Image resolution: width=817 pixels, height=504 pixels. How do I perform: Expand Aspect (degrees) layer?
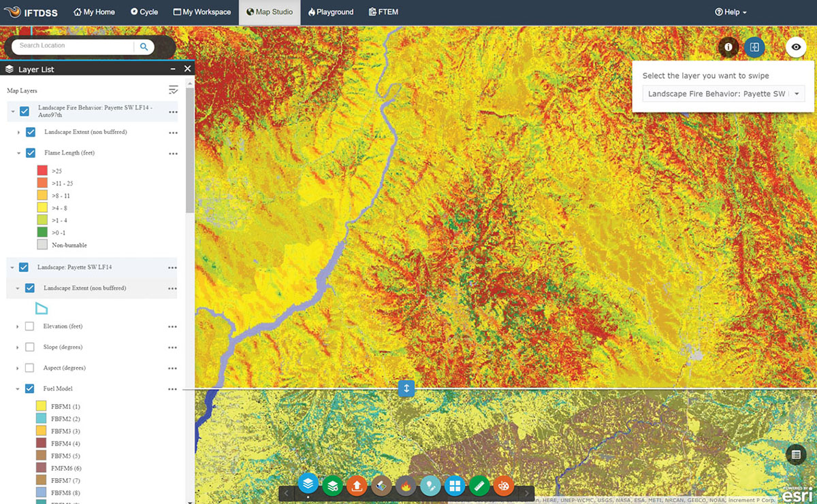point(18,368)
